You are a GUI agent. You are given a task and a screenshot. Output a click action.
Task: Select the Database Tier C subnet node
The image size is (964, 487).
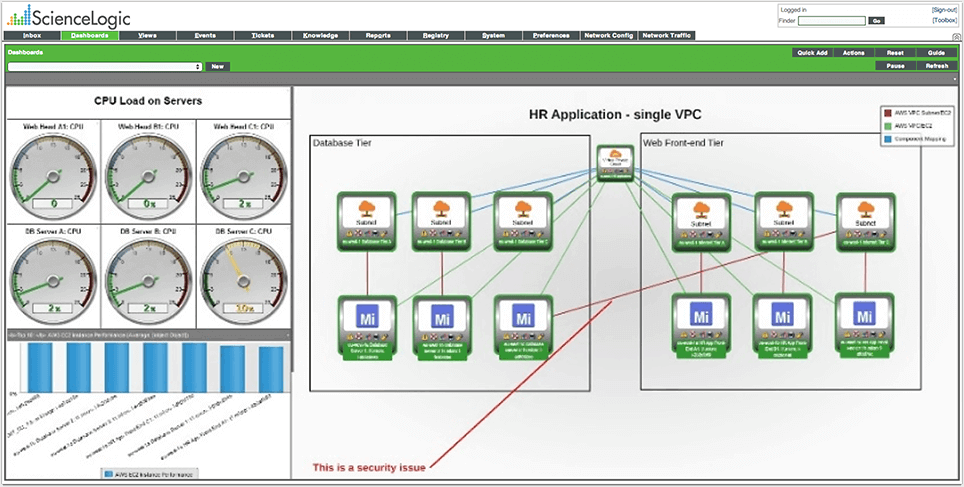pos(523,221)
